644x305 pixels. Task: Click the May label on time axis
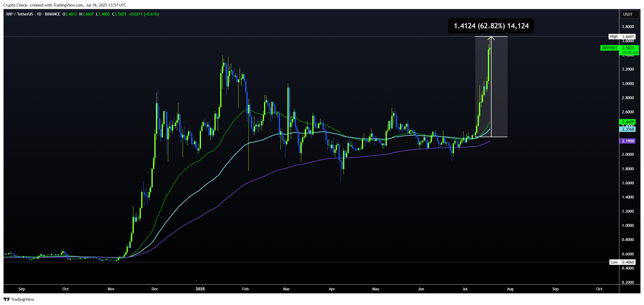pyautogui.click(x=376, y=289)
